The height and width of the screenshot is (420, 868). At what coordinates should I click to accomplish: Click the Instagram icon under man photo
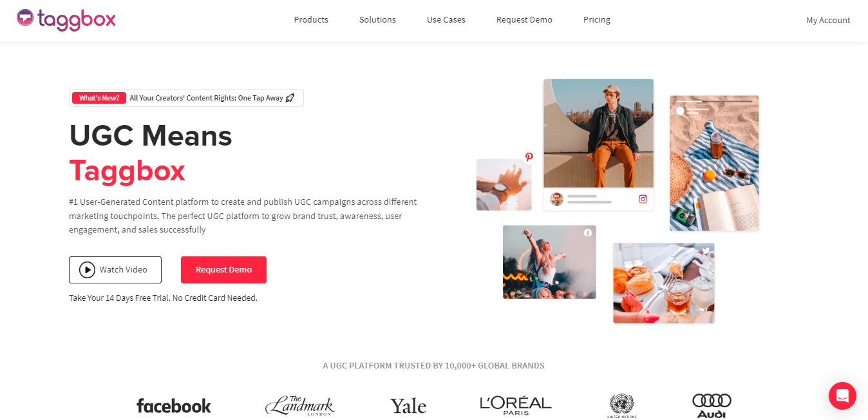pyautogui.click(x=643, y=199)
